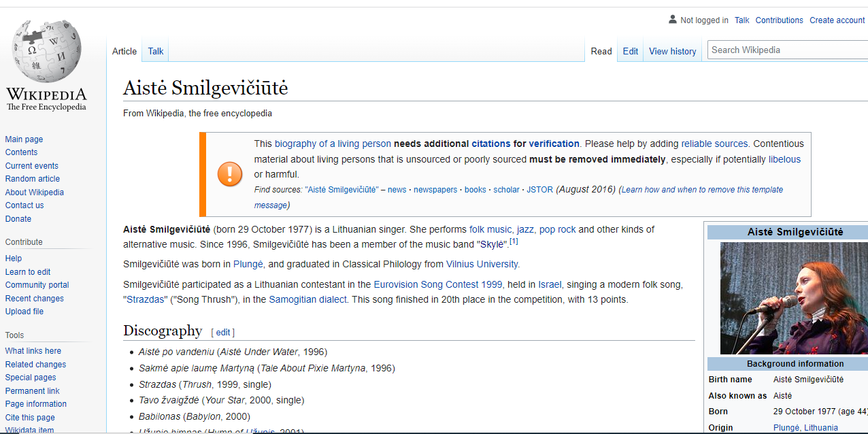Click the orange exclamation warning icon
Viewport: 868px width, 434px height.
pos(229,173)
